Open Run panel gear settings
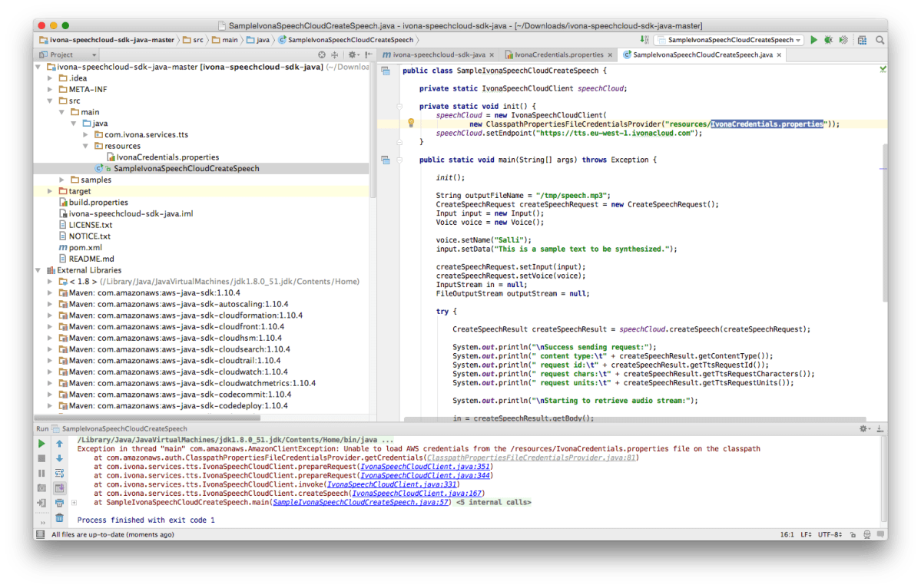 coord(863,429)
